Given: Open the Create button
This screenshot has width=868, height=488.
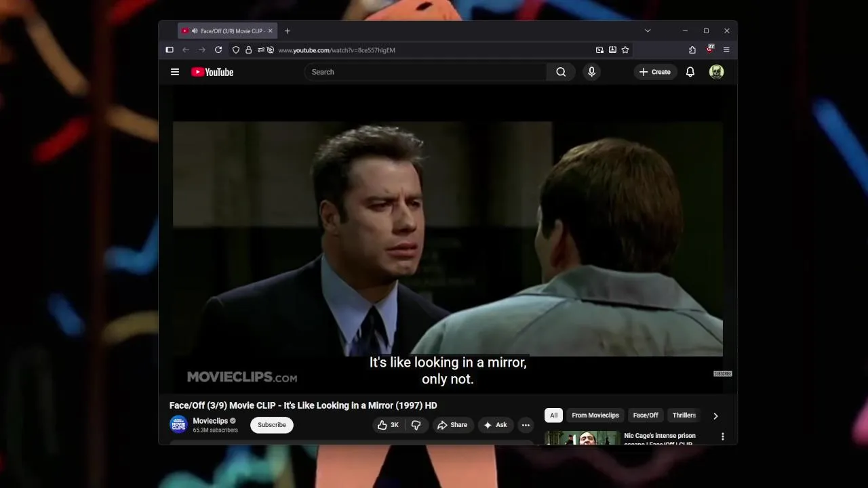Looking at the screenshot, I should pos(655,72).
